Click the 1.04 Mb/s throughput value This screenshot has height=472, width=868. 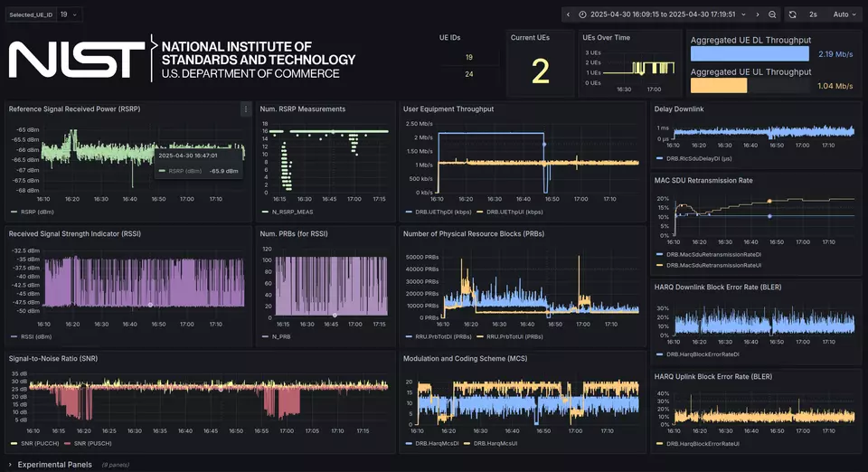tap(835, 86)
